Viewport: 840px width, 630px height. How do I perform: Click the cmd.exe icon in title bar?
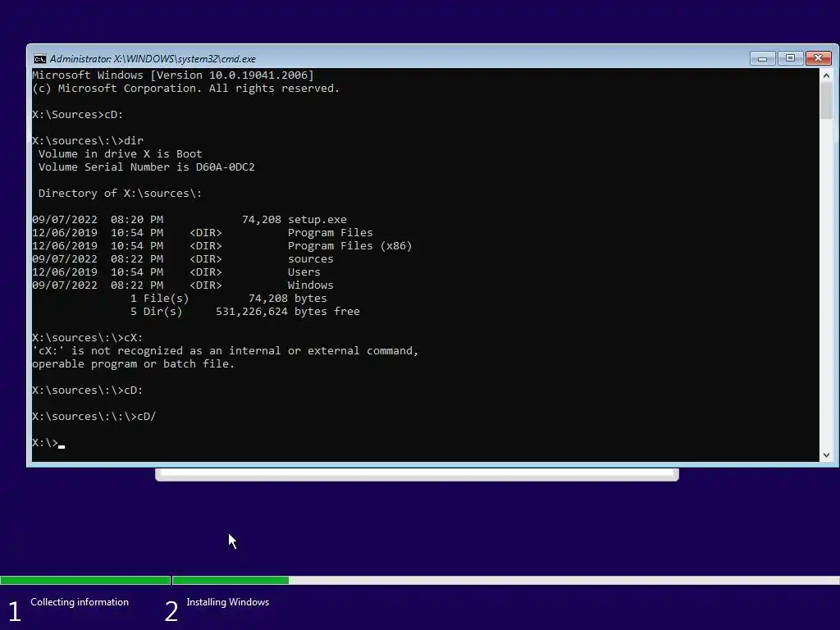tap(39, 59)
